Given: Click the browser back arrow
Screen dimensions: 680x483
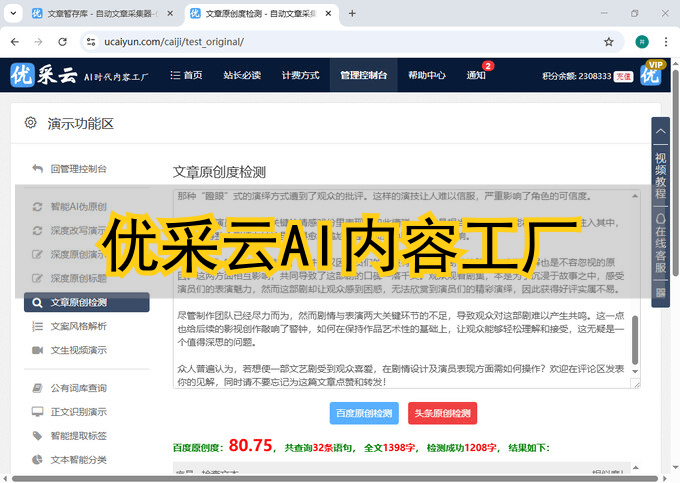Looking at the screenshot, I should [14, 42].
